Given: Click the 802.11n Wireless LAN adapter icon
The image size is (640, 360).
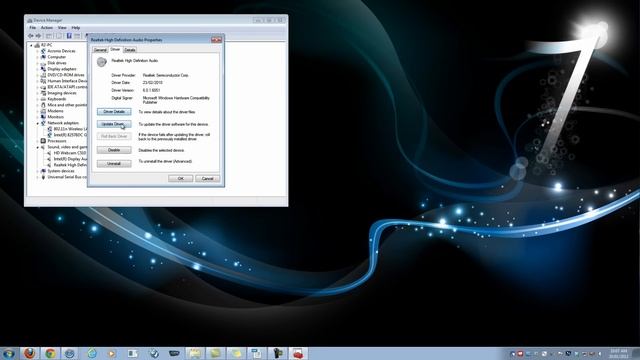Looking at the screenshot, I should [x=49, y=129].
